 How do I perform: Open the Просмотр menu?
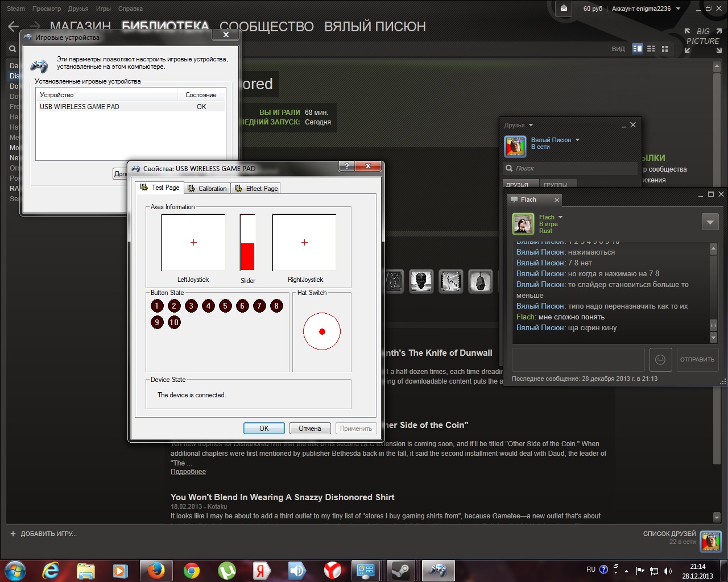click(x=47, y=9)
